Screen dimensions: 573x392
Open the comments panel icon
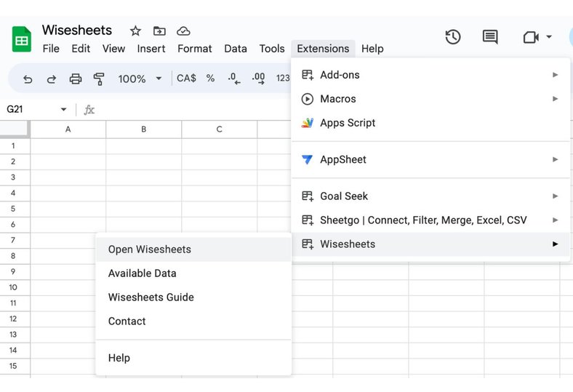(x=490, y=37)
